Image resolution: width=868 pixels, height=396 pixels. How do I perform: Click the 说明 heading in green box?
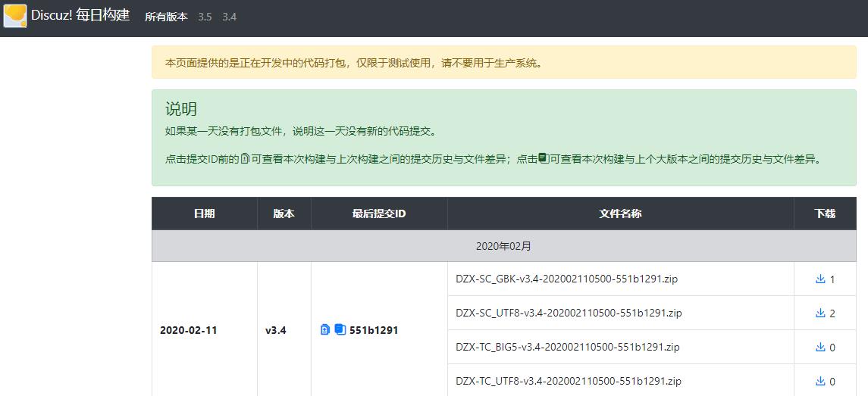[181, 109]
